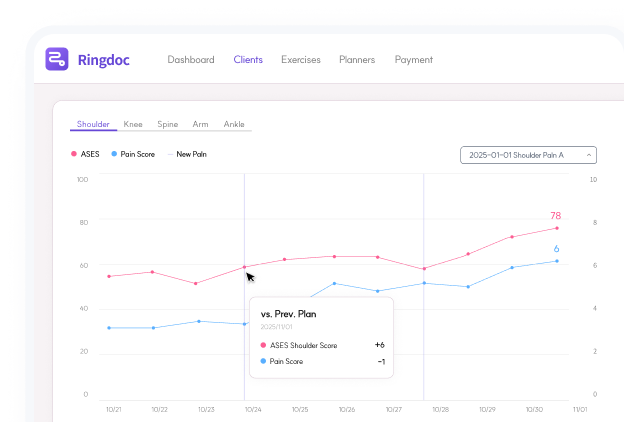Image resolution: width=624 pixels, height=422 pixels.
Task: View the Ankle tab
Action: (234, 125)
